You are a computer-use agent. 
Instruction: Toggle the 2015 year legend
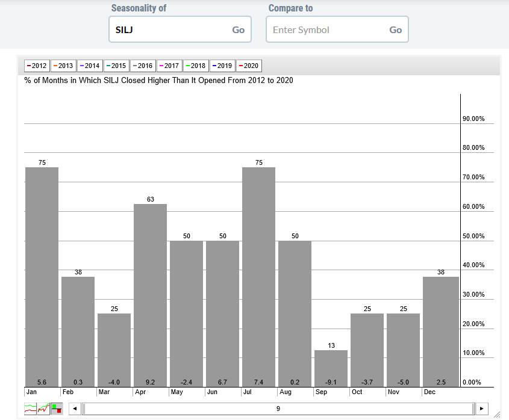point(116,66)
